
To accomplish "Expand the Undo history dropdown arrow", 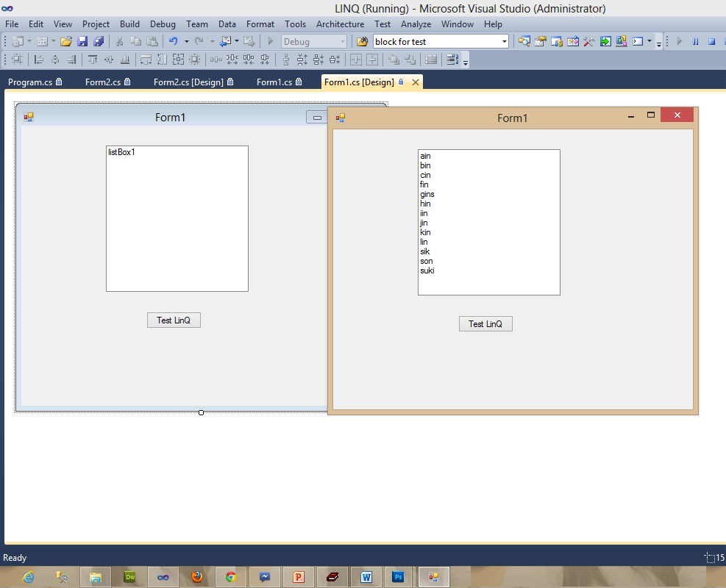I will click(186, 42).
